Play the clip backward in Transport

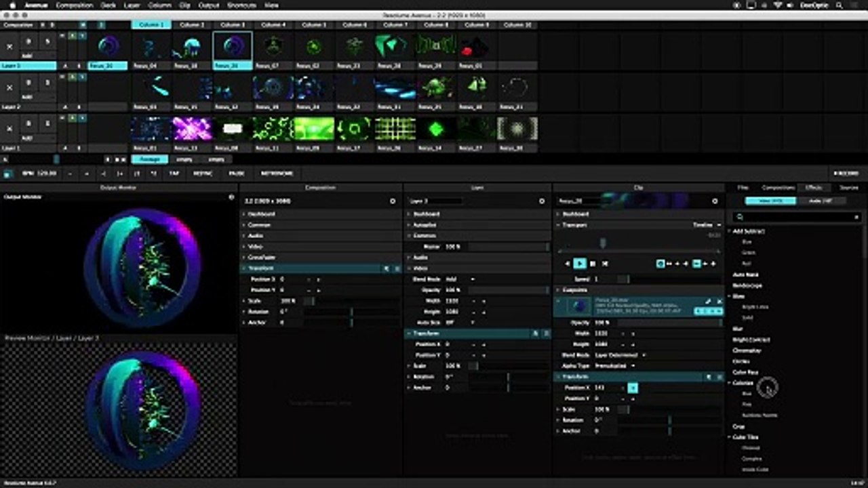[568, 263]
